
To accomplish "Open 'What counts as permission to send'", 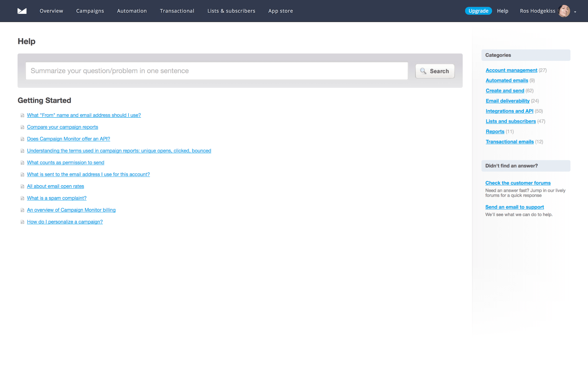I will [66, 162].
